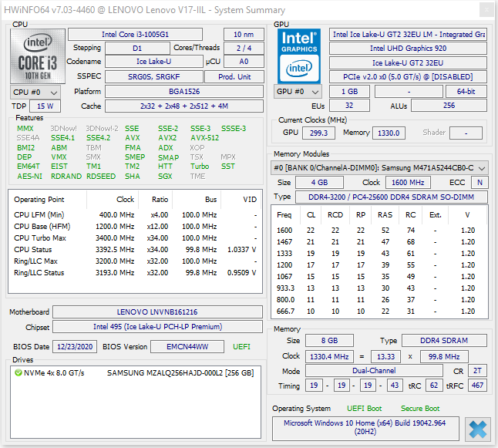
Task: Click the Intel UHD Graphics 920 field
Action: [408, 49]
